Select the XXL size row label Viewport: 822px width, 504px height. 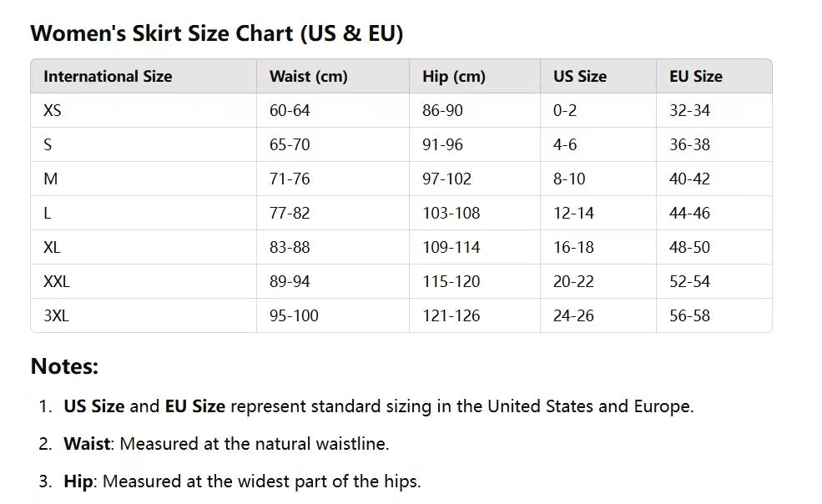pos(57,282)
